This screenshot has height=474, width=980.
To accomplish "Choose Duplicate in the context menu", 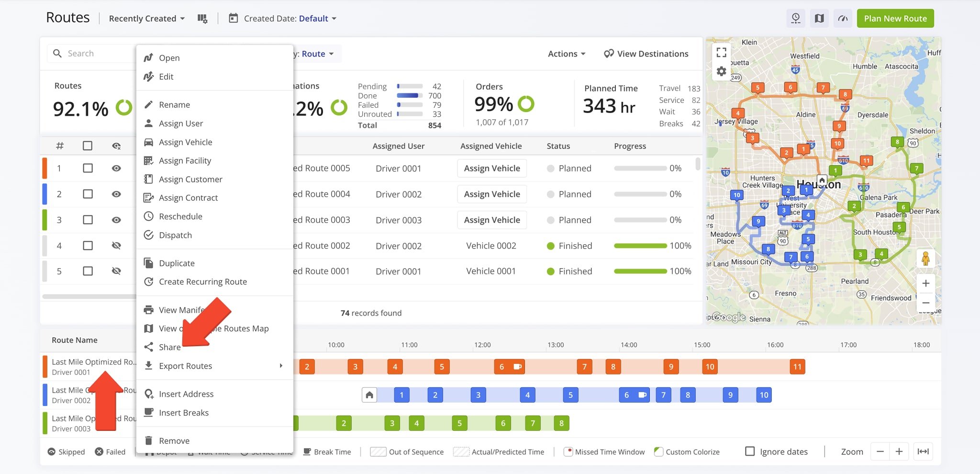I will [x=177, y=263].
